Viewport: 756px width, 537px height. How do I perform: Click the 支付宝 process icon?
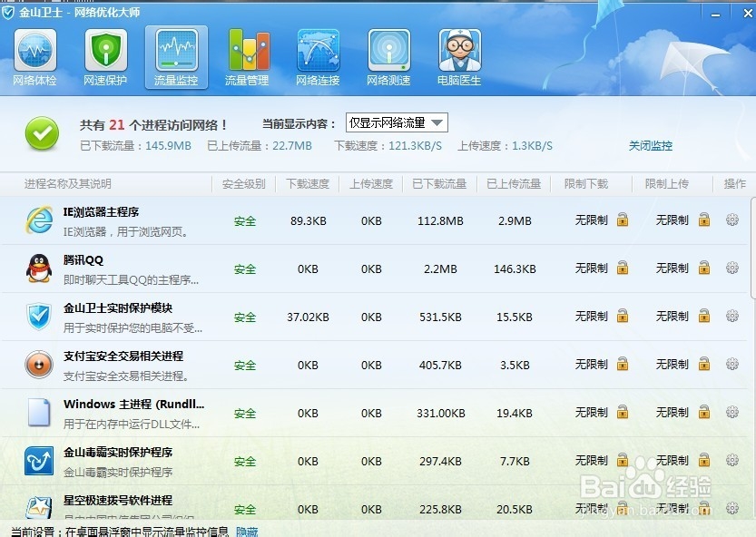point(38,365)
